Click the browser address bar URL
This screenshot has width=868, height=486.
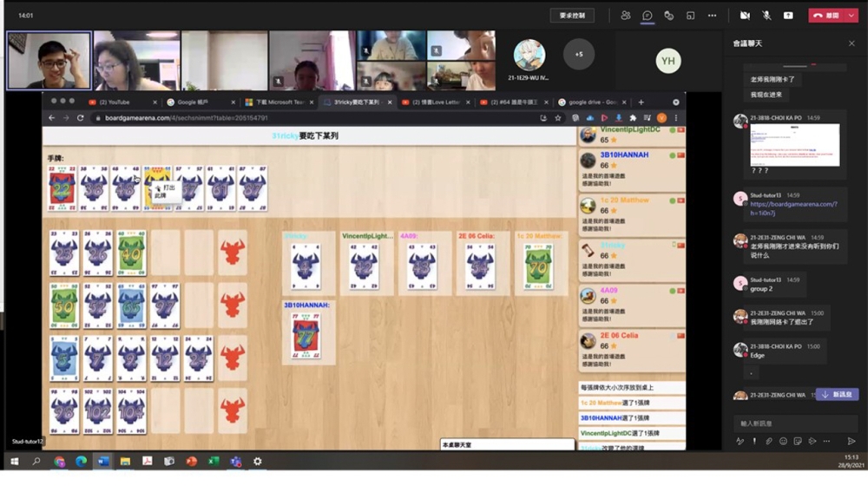coord(187,118)
